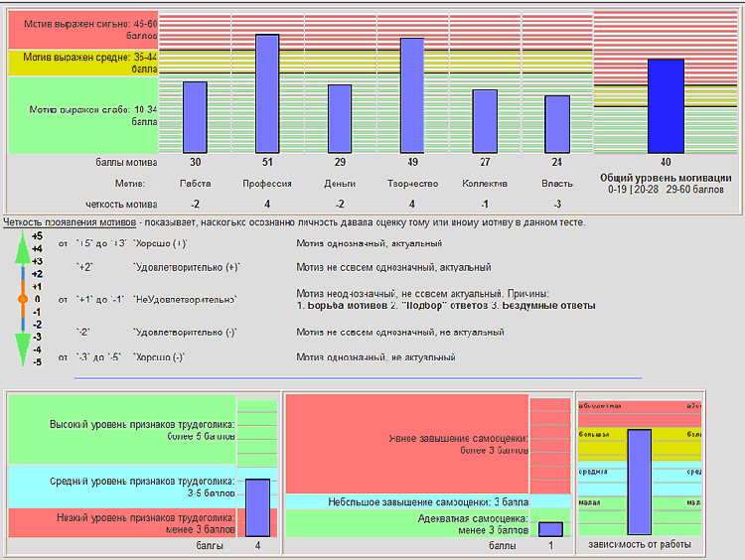
Task: Select the dark blue overall motivation bar
Action: point(667,106)
